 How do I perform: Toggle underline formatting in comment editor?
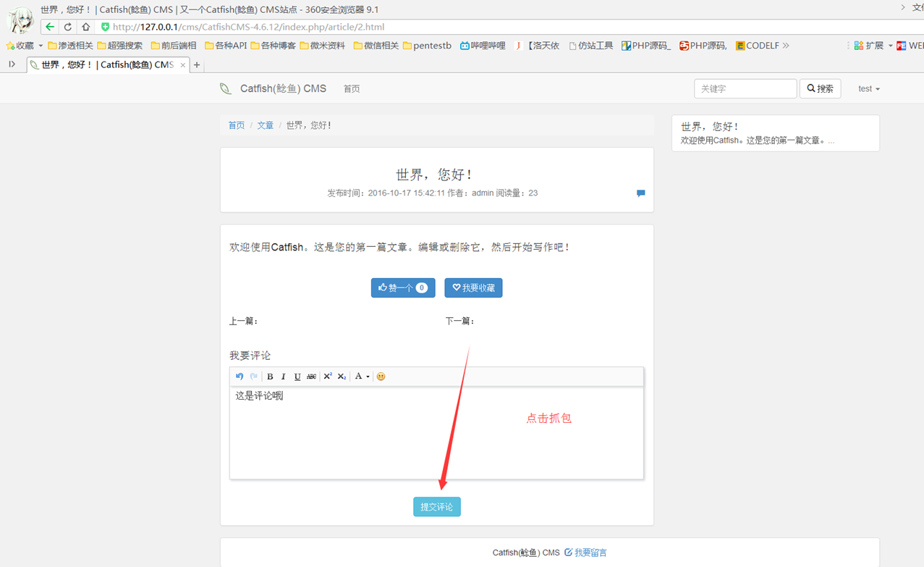297,377
